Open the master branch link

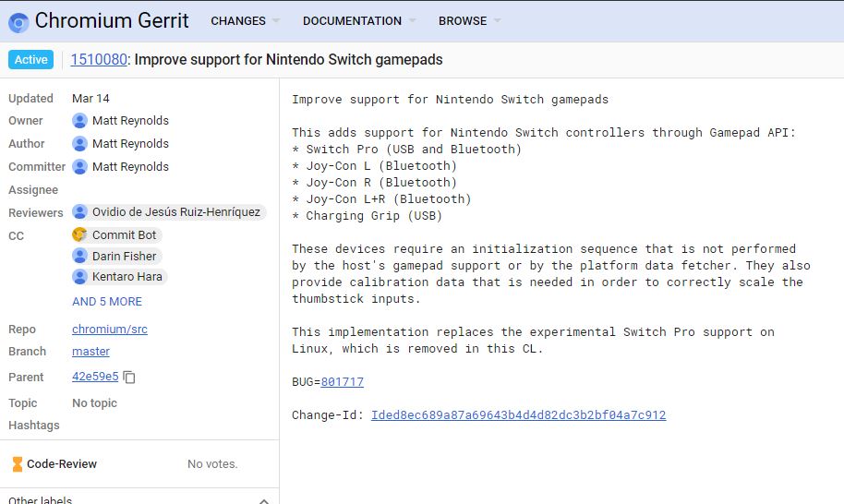pyautogui.click(x=90, y=352)
